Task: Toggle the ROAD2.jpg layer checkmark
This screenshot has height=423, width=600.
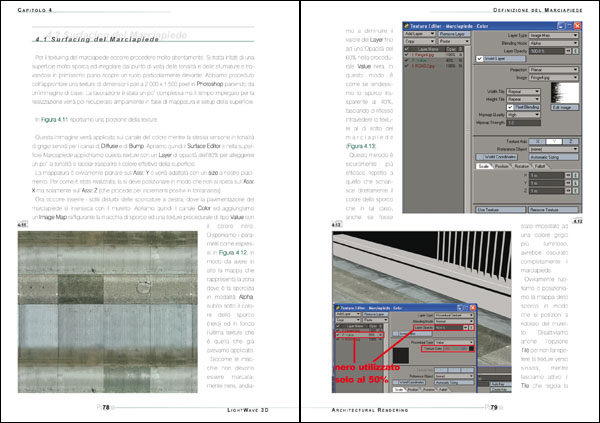Action: 406,66
